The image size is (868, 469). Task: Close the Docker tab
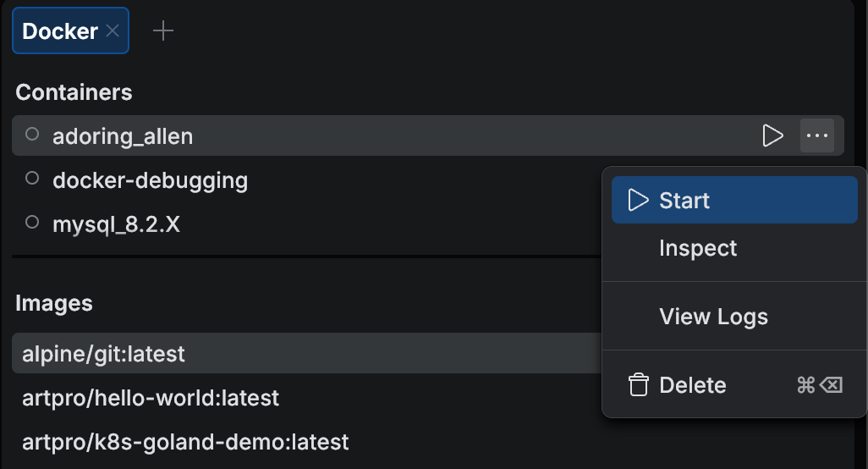coord(113,31)
